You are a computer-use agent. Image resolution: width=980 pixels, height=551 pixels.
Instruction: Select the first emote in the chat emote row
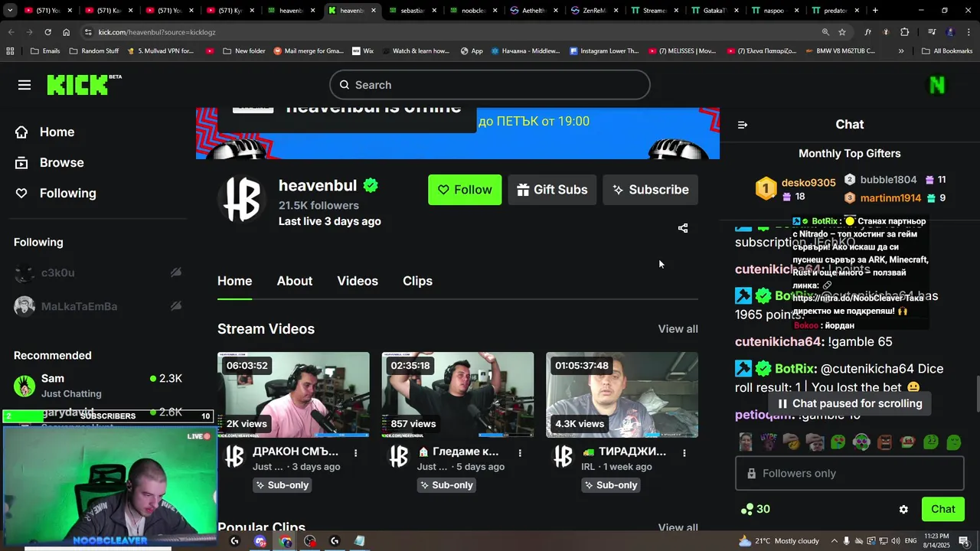point(746,442)
